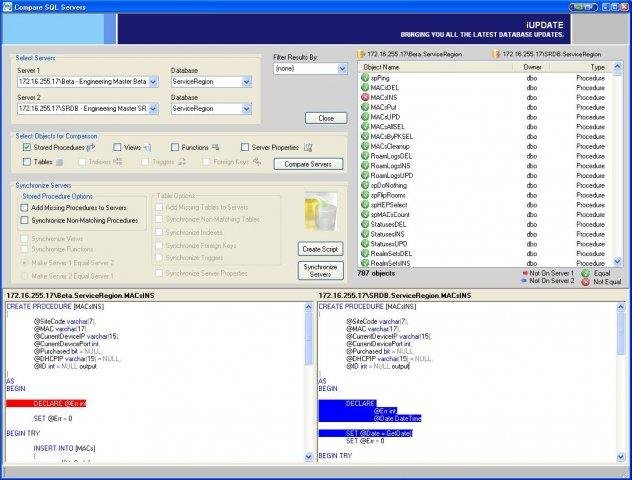This screenshot has height=480, width=632.
Task: Click the status icon next to StatusesUPD
Action: [x=365, y=243]
